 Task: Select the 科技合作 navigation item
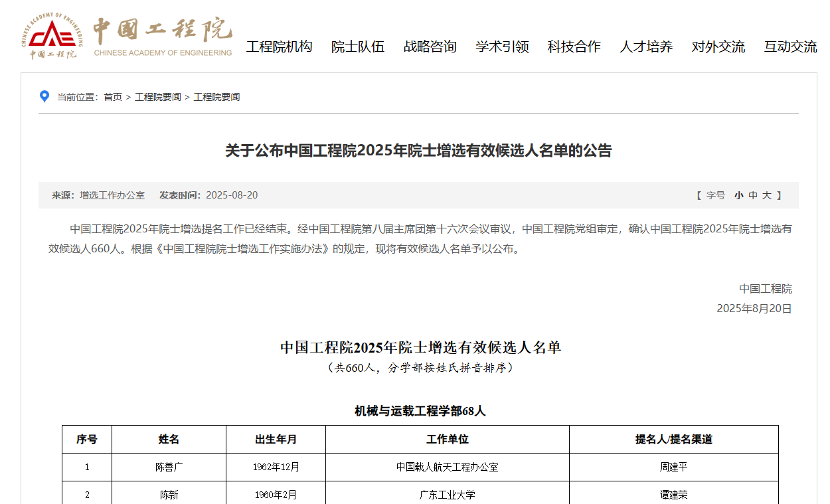coord(574,46)
